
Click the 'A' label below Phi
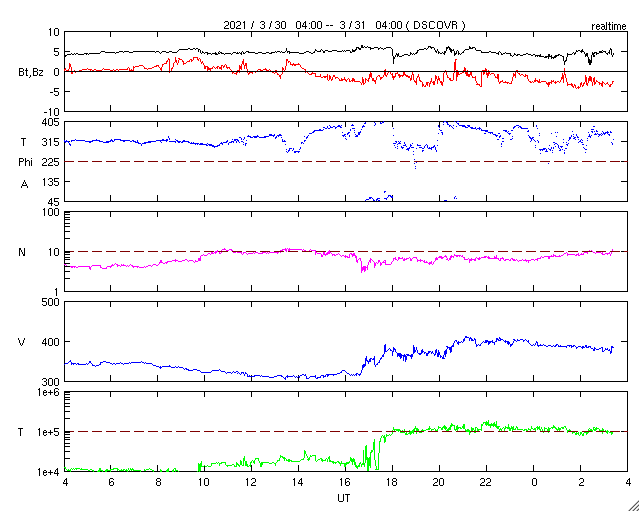pyautogui.click(x=24, y=185)
